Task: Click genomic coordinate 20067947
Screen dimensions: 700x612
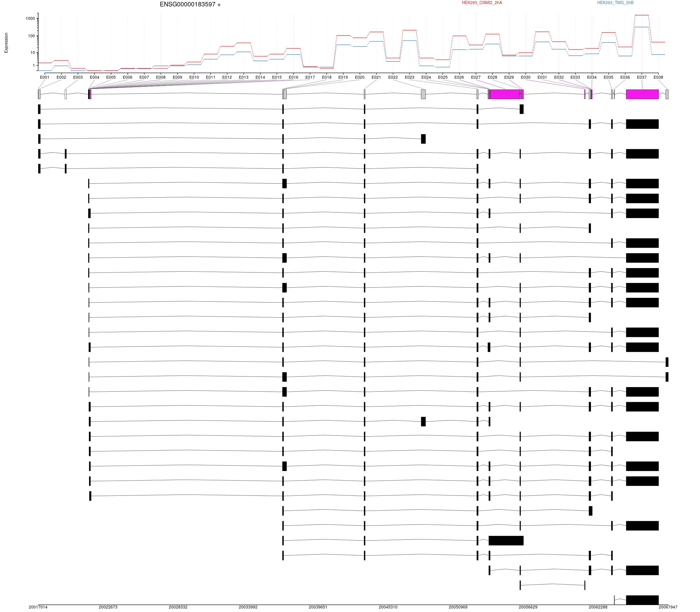Action: pos(668,607)
